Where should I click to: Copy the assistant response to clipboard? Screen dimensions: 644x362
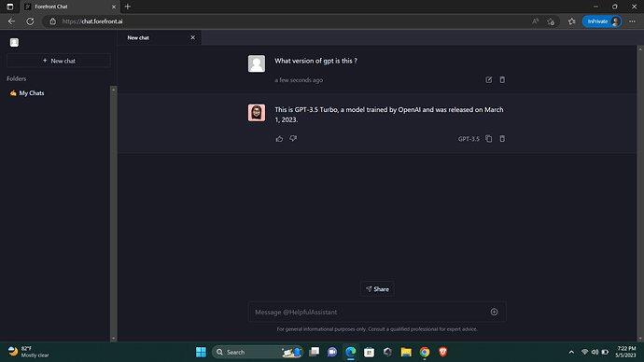(x=488, y=139)
